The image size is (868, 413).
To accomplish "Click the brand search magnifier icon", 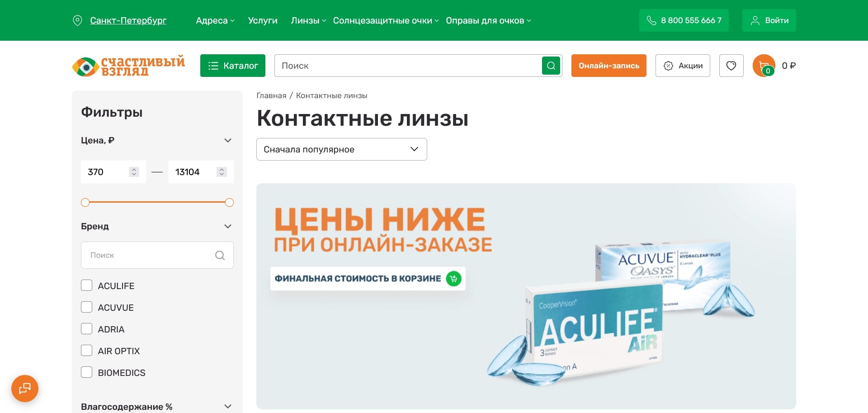I will (x=220, y=255).
